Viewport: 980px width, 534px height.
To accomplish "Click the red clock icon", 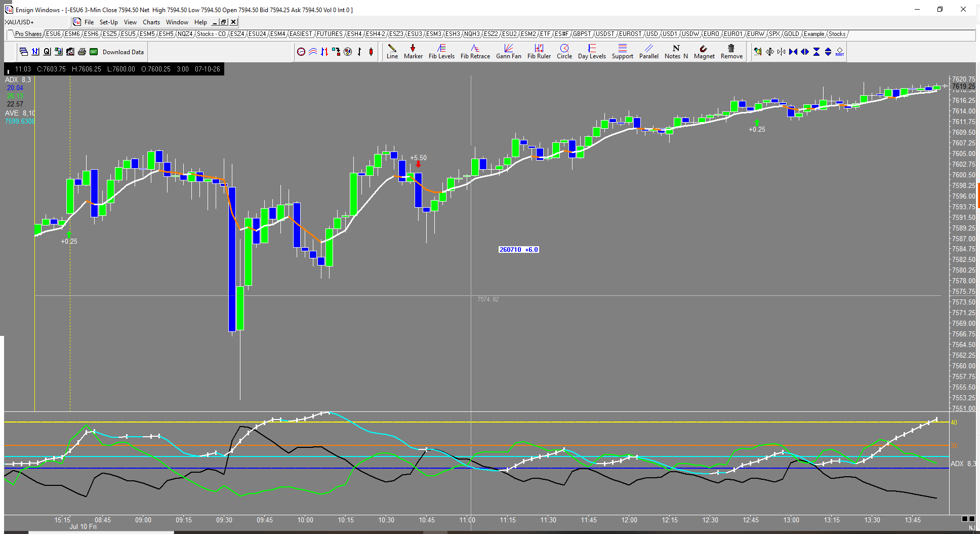I will [301, 52].
